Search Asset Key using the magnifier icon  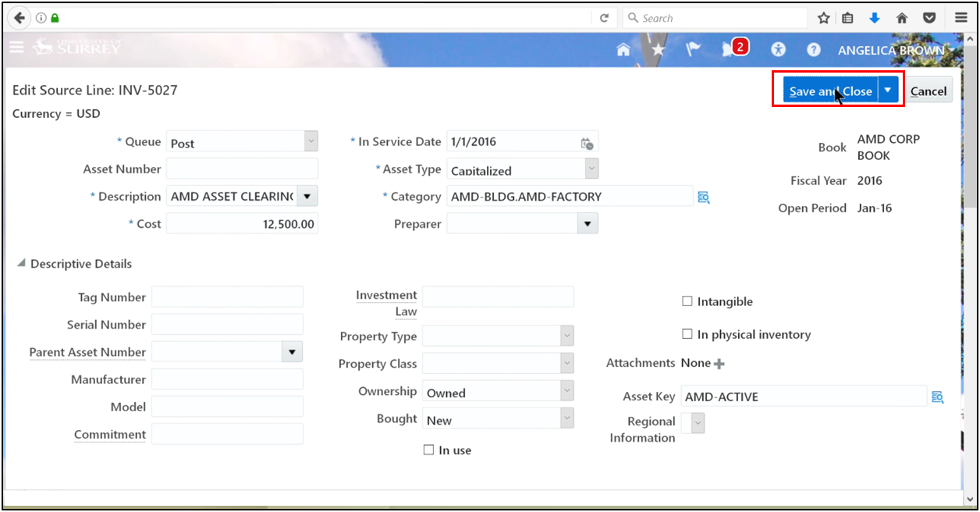point(937,396)
